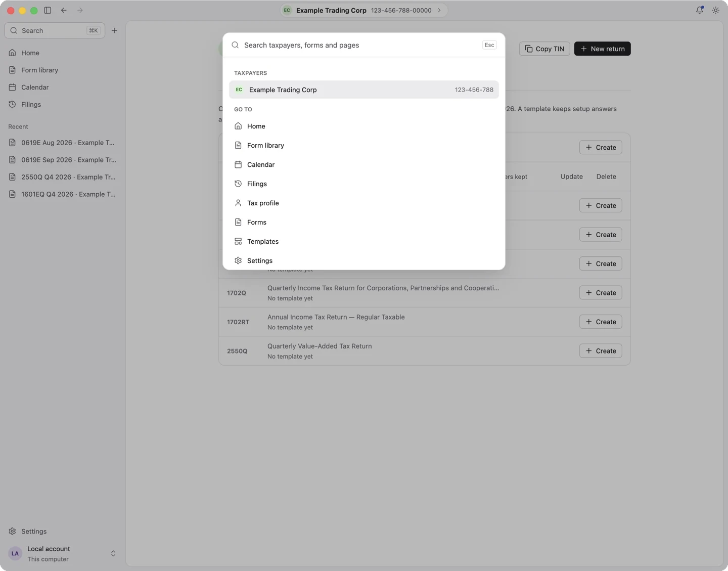The image size is (728, 571).
Task: Open Settings at the sidebar bottom
Action: 63,531
